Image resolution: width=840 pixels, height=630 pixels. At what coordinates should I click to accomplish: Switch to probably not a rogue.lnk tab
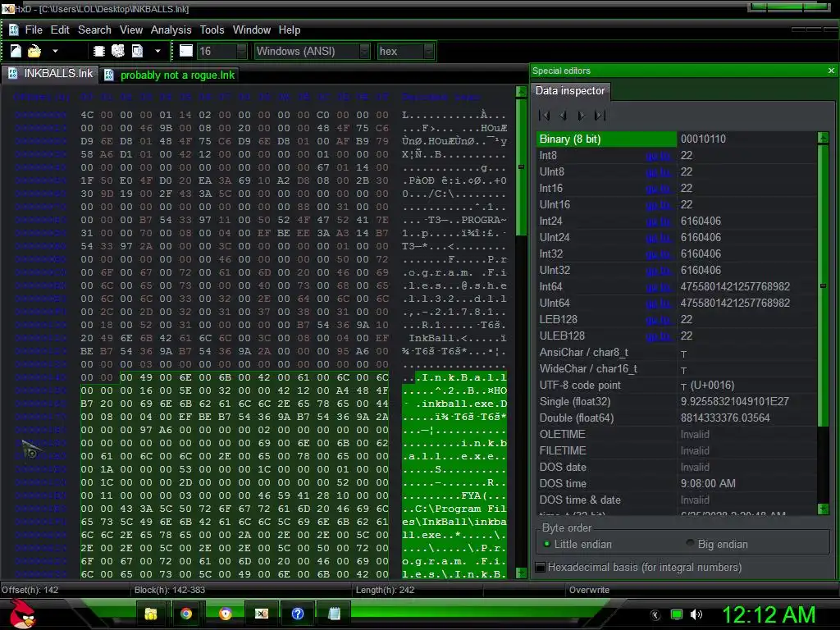point(171,75)
